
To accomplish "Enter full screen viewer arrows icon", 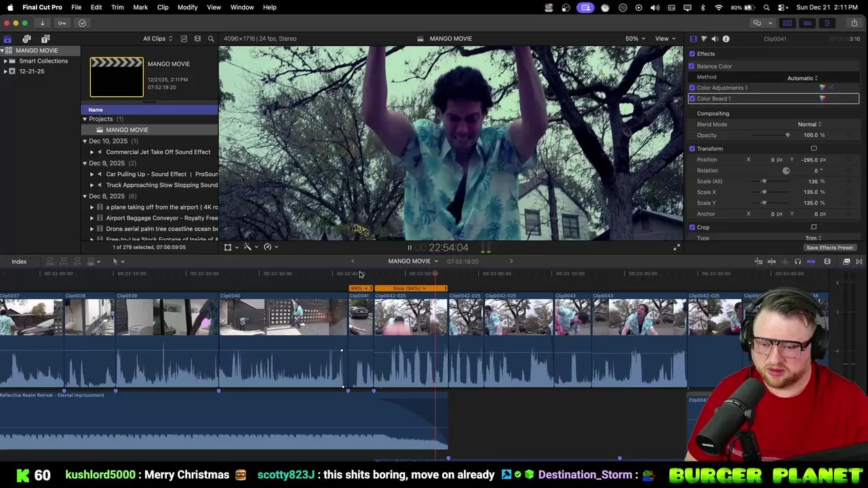I will (676, 248).
